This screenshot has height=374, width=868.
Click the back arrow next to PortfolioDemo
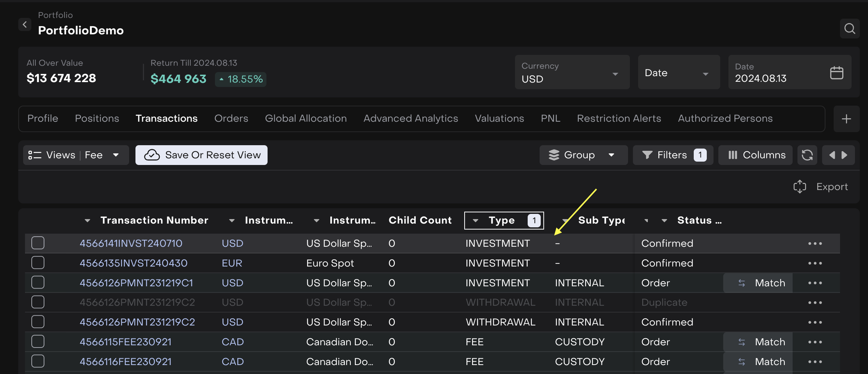click(x=25, y=25)
